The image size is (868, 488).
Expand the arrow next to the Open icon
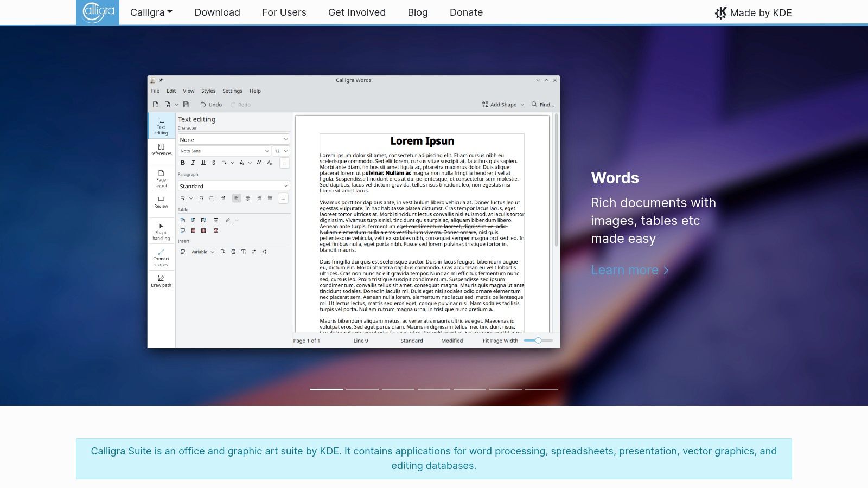coord(176,105)
